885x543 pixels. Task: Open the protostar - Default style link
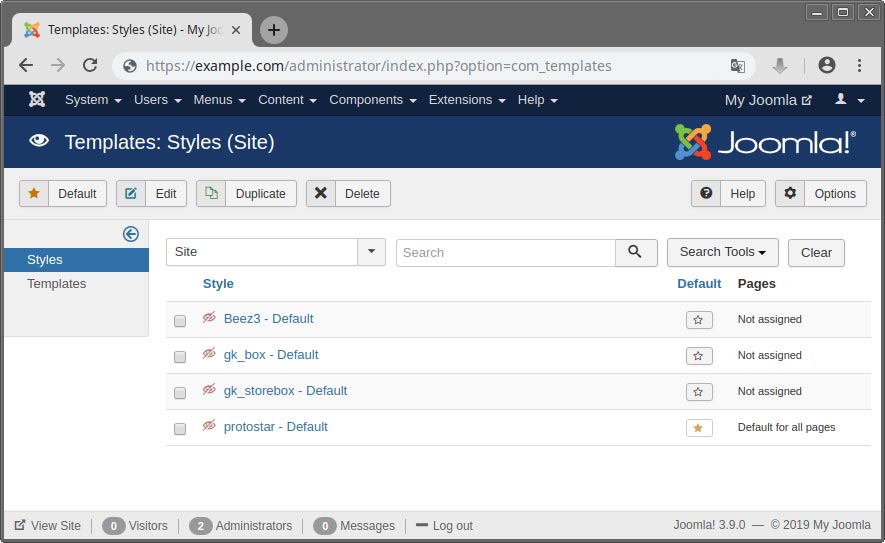pos(275,427)
